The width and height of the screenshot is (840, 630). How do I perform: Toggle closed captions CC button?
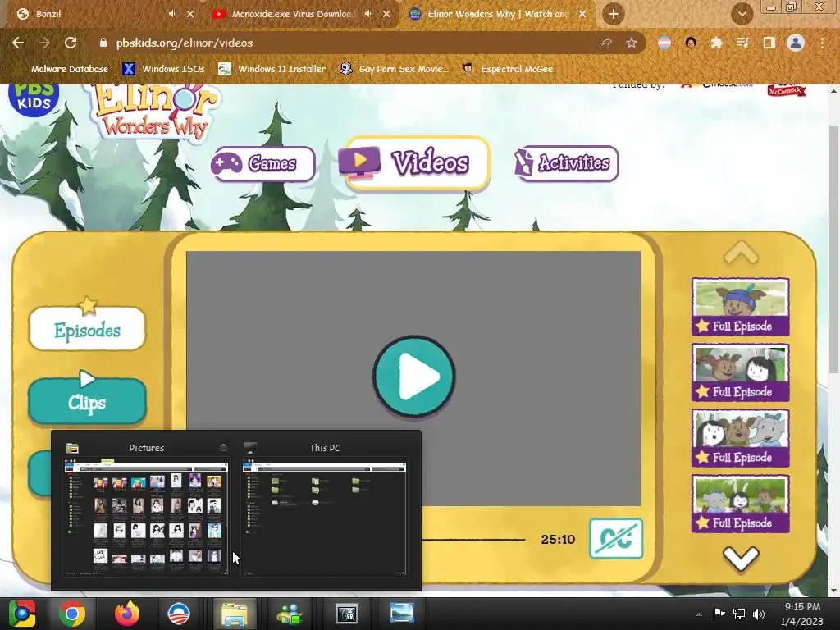pyautogui.click(x=616, y=538)
